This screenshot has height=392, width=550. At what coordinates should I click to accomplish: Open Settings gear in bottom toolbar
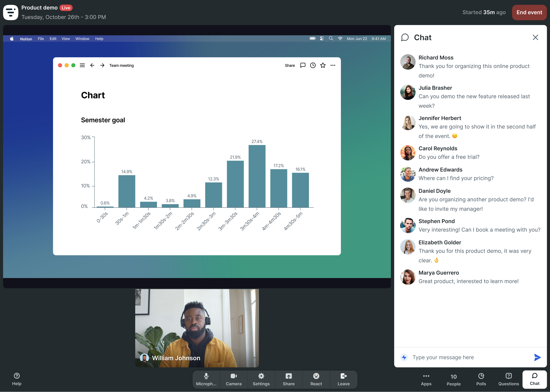click(x=261, y=379)
